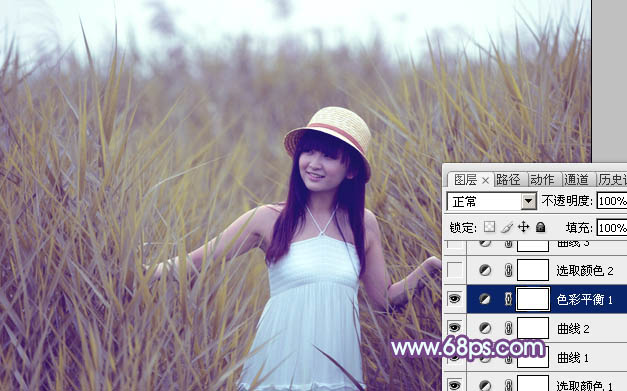
Task: Click adjustment icon of 选取颜色 2 layer
Action: click(485, 270)
